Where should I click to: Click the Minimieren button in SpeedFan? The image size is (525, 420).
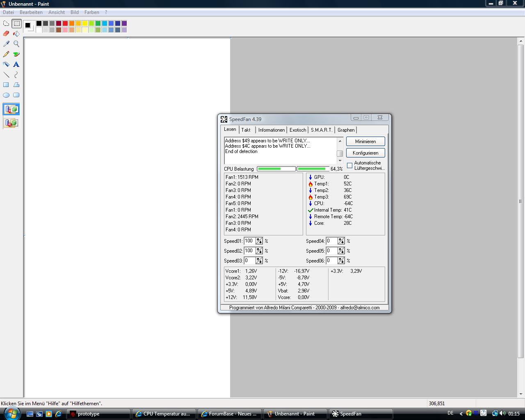tap(365, 142)
